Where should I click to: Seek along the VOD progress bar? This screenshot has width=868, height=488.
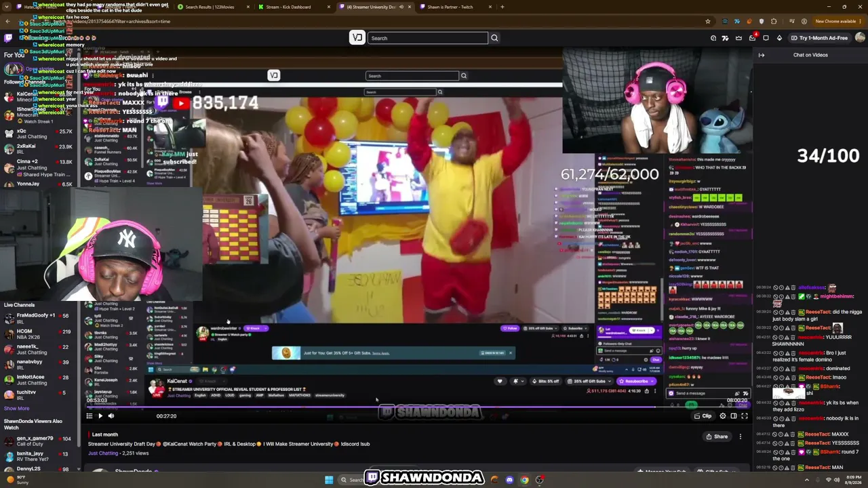click(416, 408)
